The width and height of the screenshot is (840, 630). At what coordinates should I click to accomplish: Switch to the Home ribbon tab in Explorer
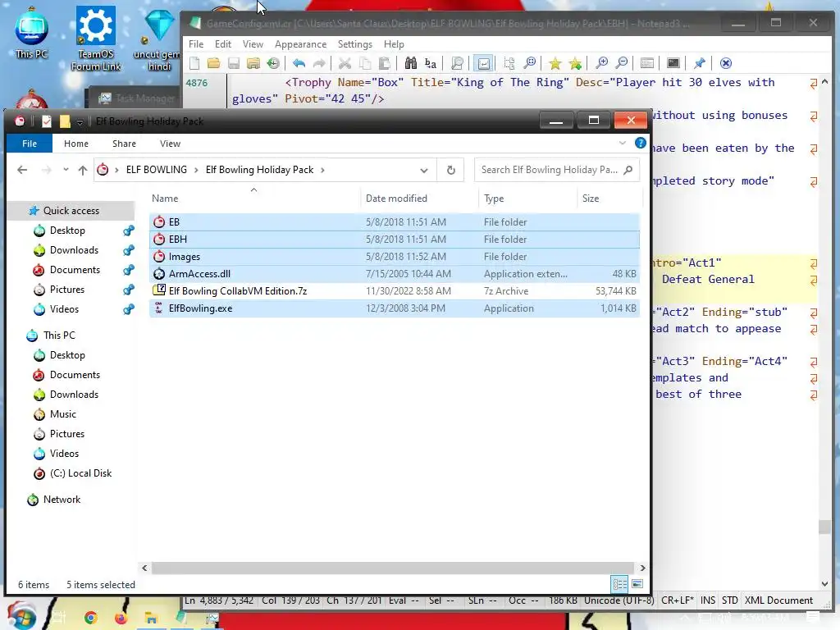[76, 144]
